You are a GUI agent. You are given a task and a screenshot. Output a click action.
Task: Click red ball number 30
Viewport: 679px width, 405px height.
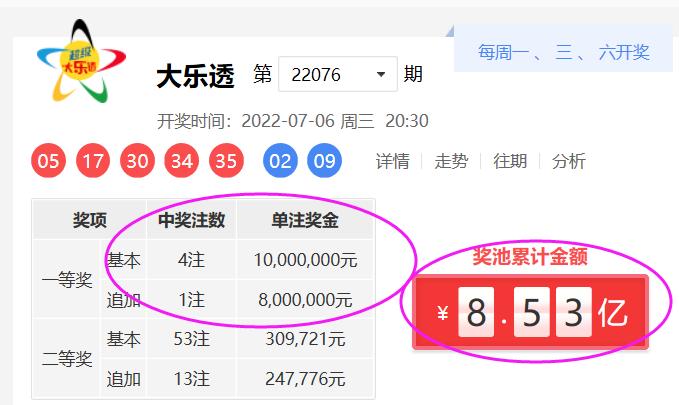click(x=137, y=161)
